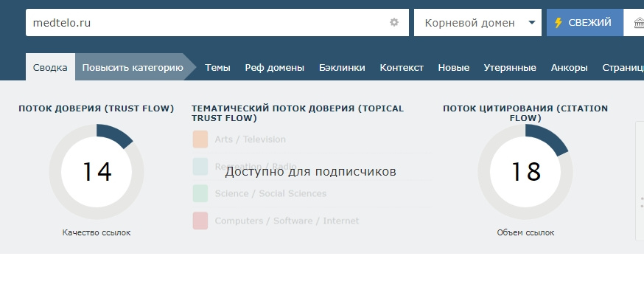This screenshot has width=644, height=287.
Task: Click the Качество ссылок label
Action: (x=97, y=232)
